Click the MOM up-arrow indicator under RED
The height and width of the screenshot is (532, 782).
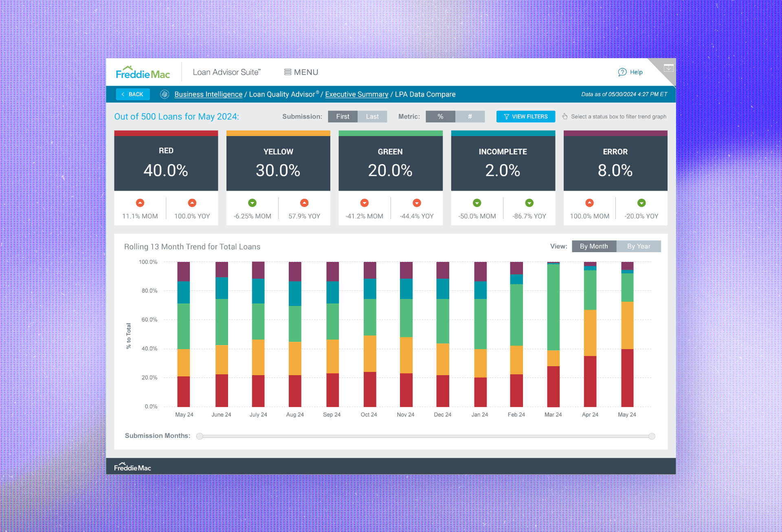(140, 203)
